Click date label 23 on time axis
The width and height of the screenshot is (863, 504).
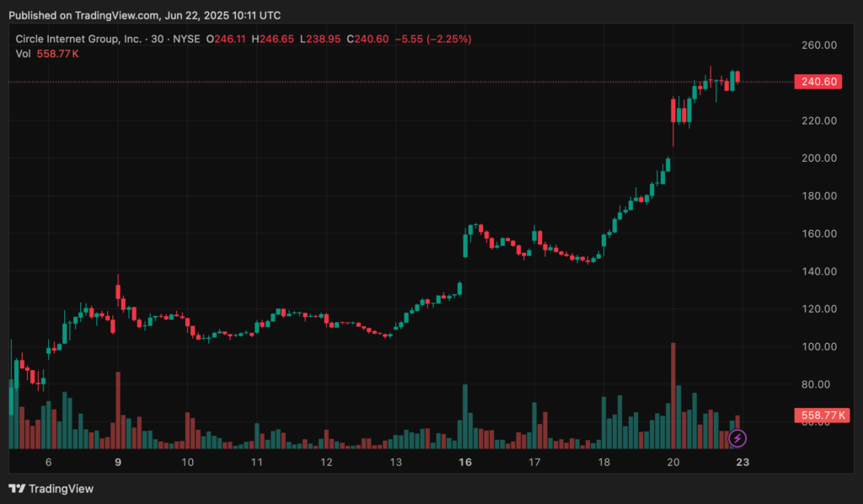point(742,462)
